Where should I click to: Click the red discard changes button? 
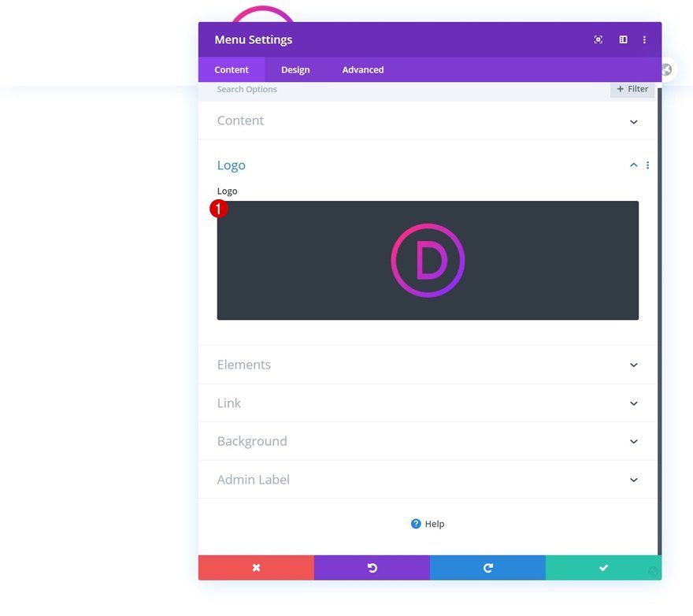256,567
